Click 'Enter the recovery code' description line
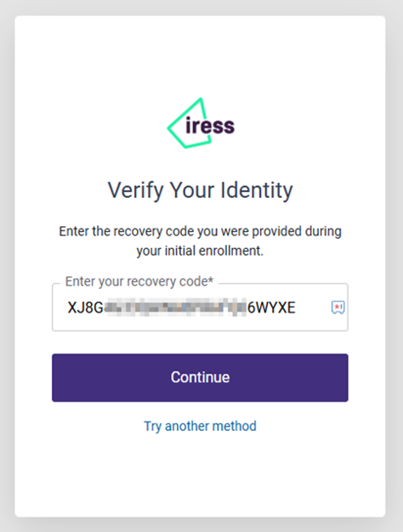This screenshot has width=403, height=532. tap(200, 231)
